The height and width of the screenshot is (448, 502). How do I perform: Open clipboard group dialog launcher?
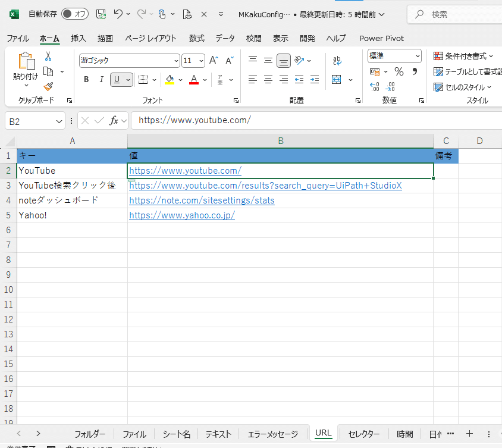coord(70,101)
